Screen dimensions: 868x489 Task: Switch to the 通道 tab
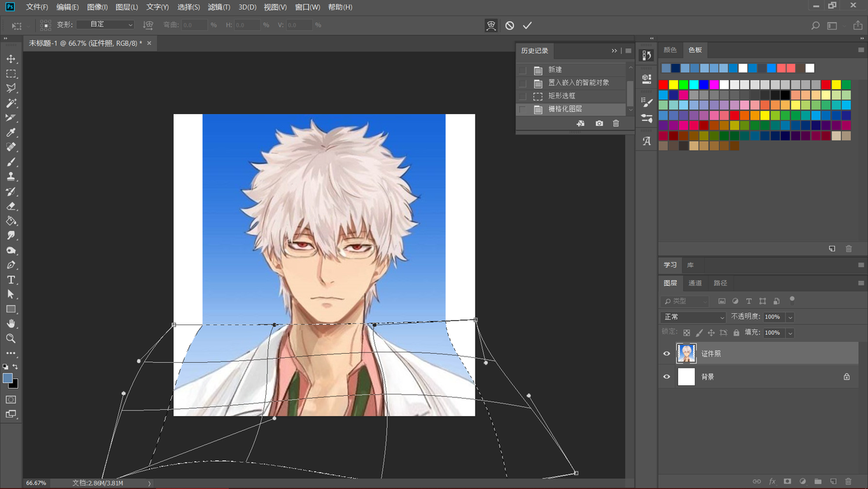(x=695, y=283)
